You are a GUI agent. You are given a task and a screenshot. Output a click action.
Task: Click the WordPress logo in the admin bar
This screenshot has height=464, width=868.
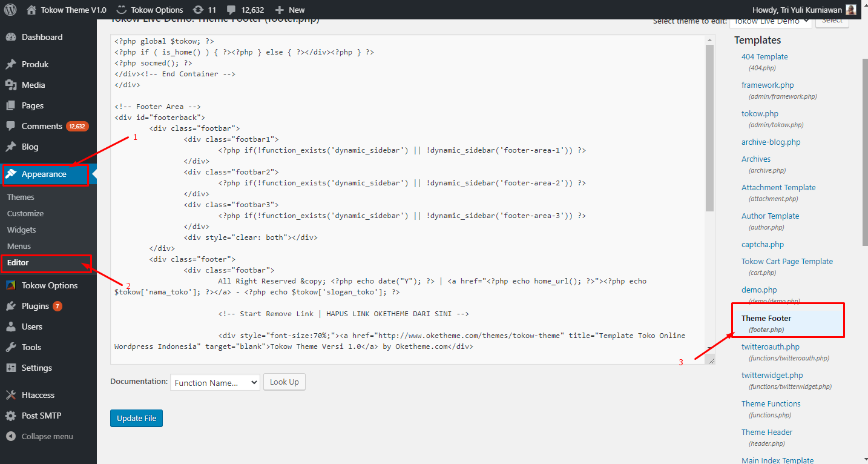tap(9, 9)
